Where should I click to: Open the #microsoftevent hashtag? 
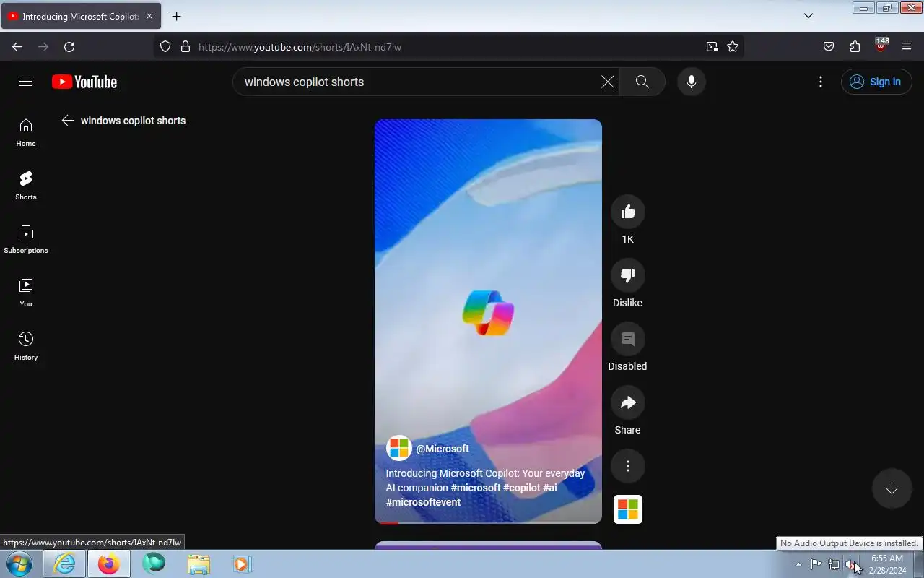click(x=423, y=502)
